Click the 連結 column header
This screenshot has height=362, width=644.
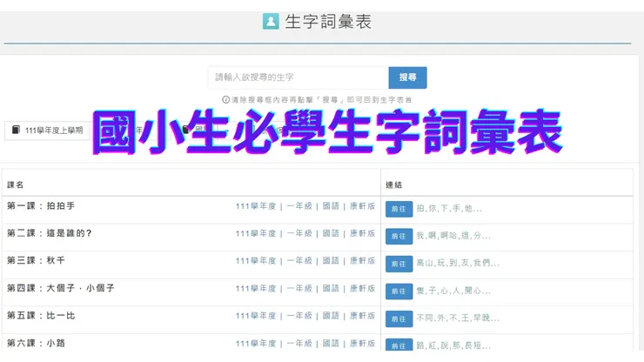pos(393,184)
